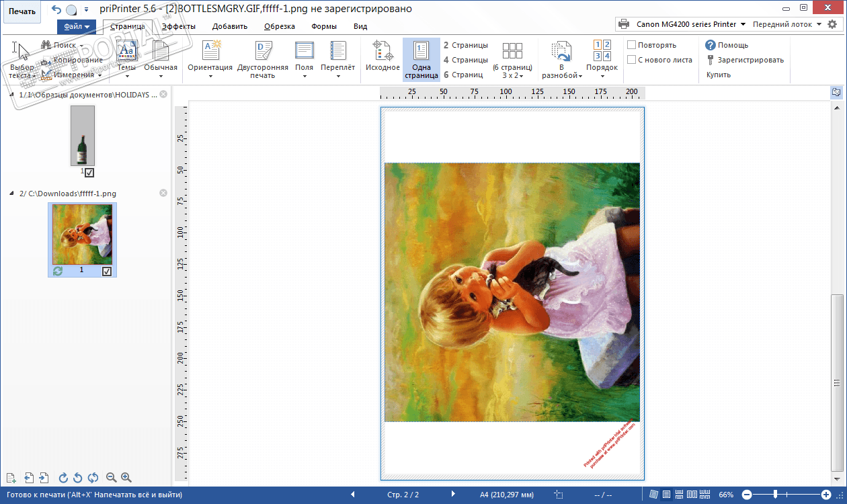Viewport: 847px width, 504px height.
Task: Switch to the Формы tab
Action: [324, 27]
